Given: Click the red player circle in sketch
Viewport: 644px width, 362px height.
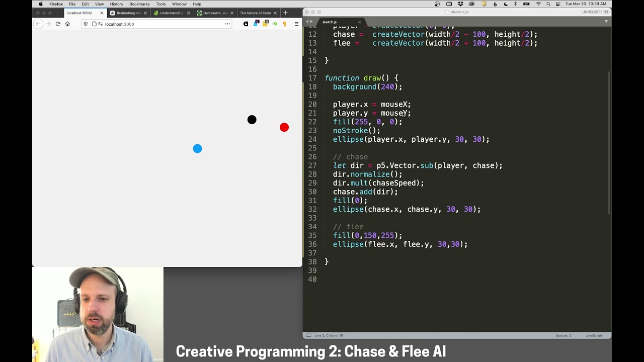Looking at the screenshot, I should click(x=284, y=128).
